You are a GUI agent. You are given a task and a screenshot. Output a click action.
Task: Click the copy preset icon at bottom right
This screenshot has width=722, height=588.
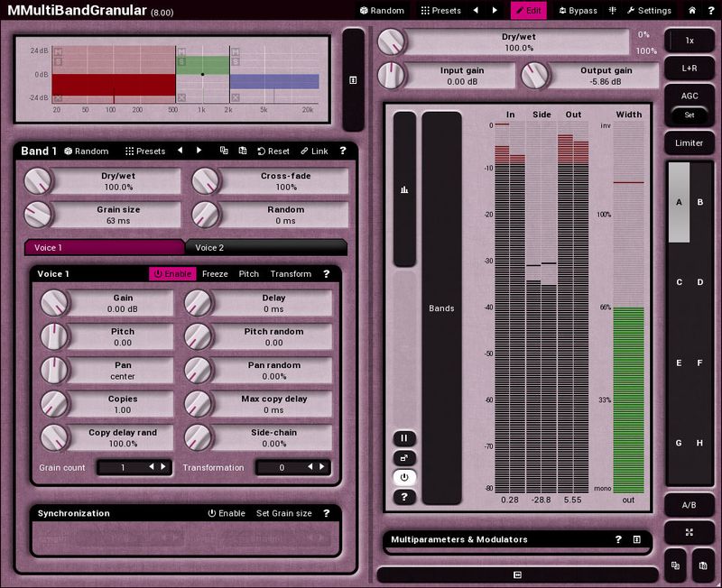click(x=675, y=565)
